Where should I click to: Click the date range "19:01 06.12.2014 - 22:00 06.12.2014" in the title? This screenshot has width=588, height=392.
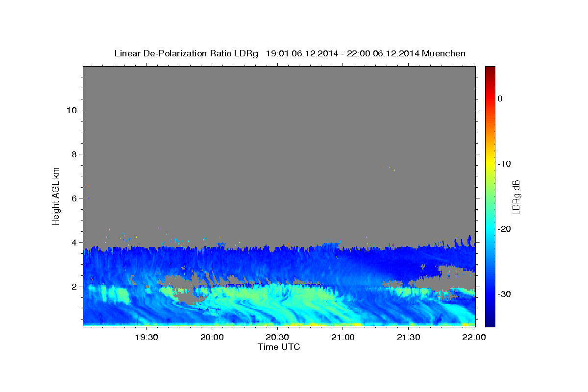tap(343, 53)
